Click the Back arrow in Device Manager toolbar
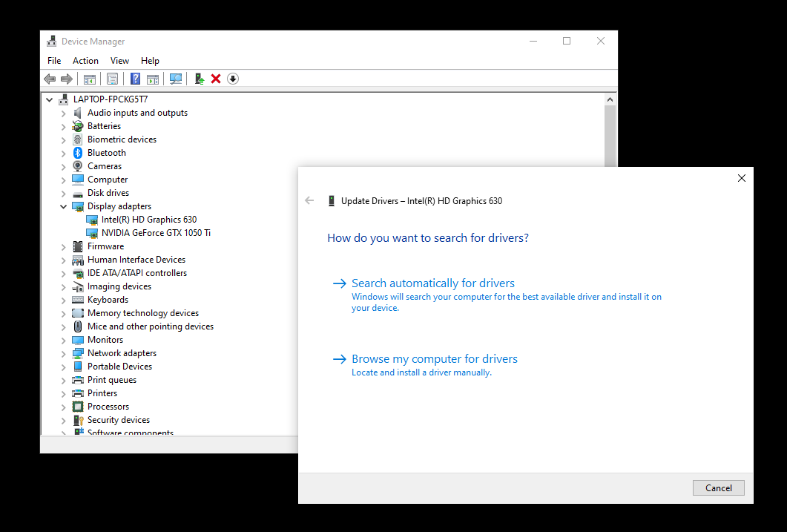The image size is (787, 532). [50, 79]
